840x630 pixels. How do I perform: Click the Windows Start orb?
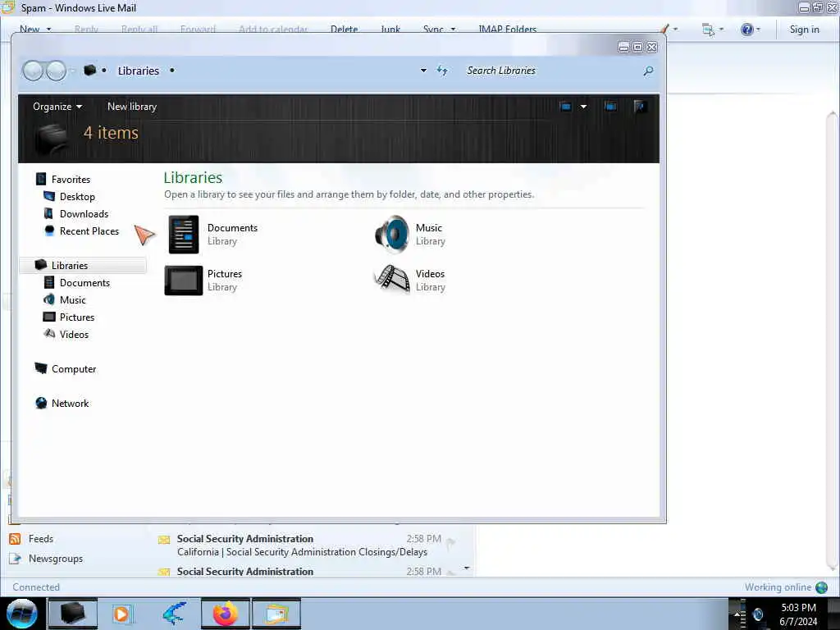(21, 614)
